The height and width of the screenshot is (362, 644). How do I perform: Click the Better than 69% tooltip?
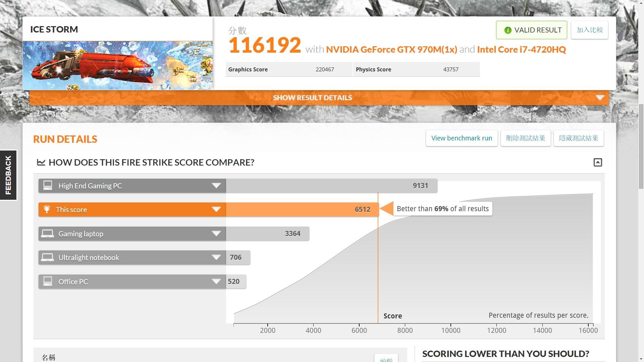pyautogui.click(x=442, y=209)
